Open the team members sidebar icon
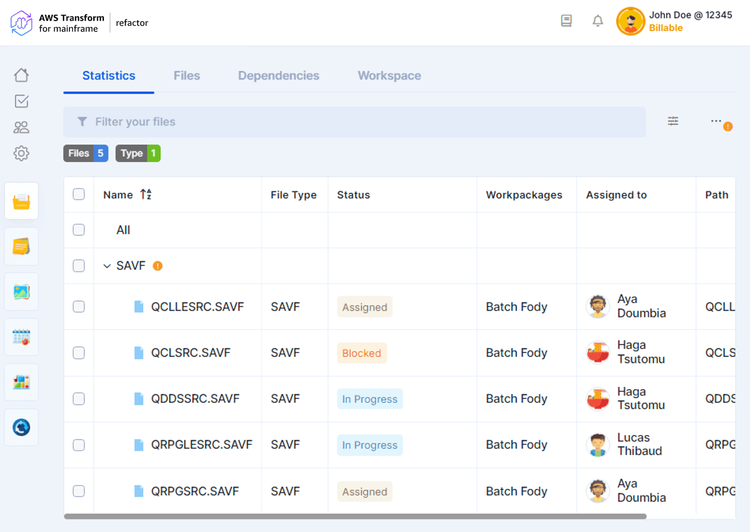The height and width of the screenshot is (532, 750). [21, 127]
